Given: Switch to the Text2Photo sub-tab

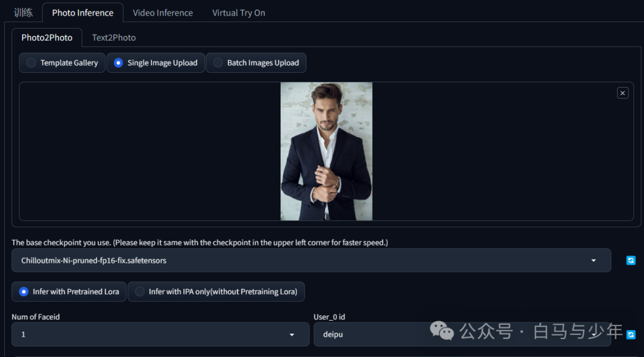Looking at the screenshot, I should 114,38.
